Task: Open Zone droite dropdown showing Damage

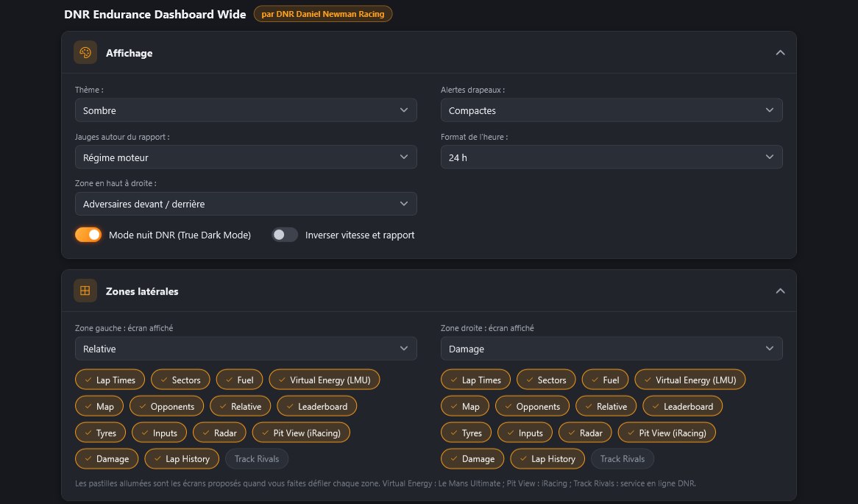Action: 611,349
